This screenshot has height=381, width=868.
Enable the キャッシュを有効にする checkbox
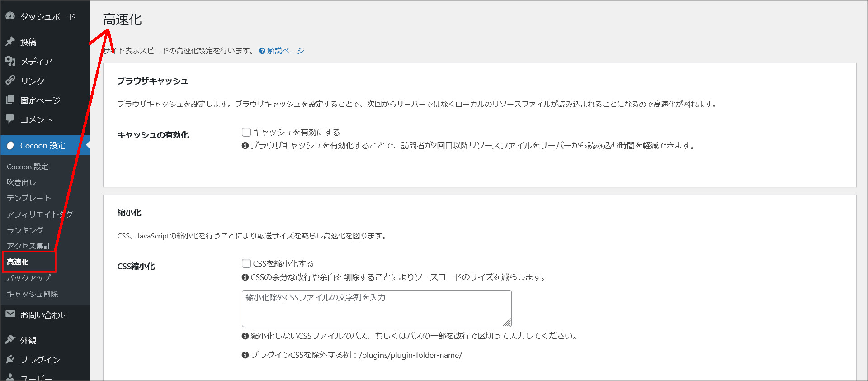point(246,132)
